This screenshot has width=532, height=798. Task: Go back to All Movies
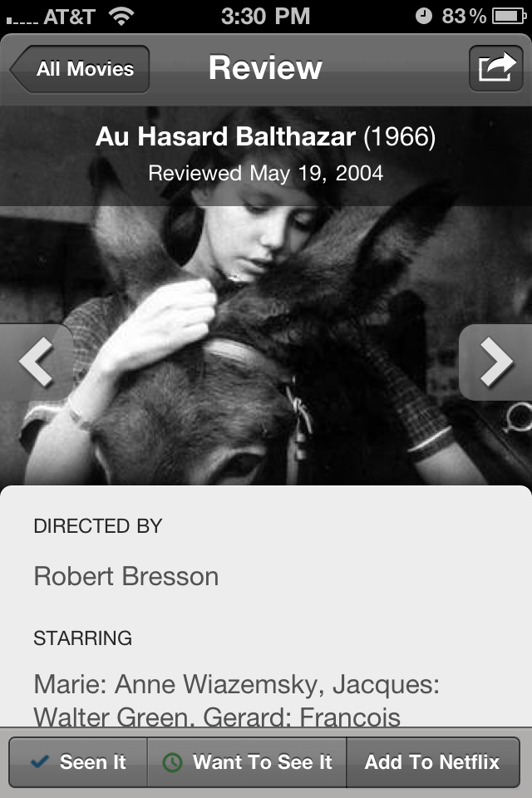pos(80,69)
